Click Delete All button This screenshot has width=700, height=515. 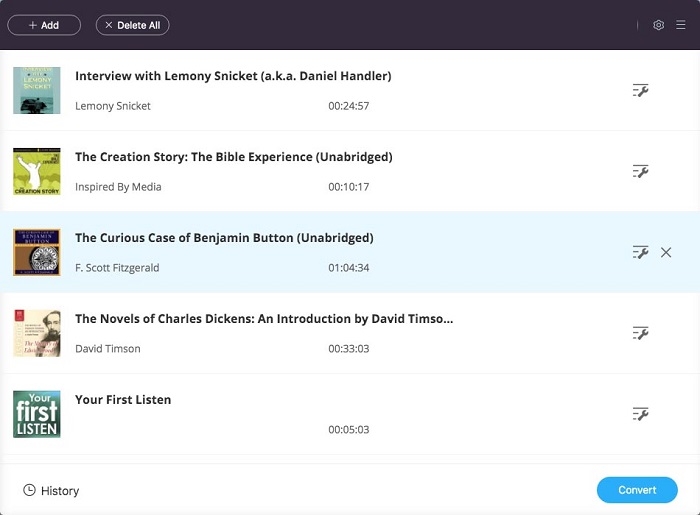click(132, 25)
